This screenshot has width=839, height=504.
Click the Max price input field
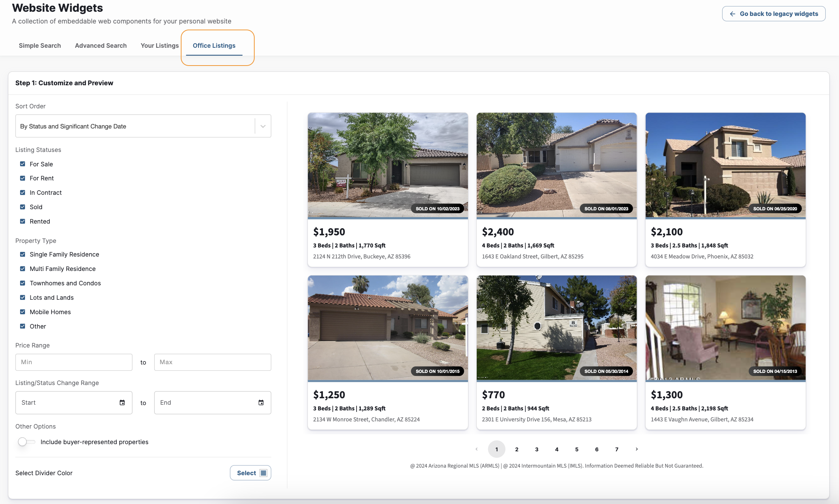[213, 362]
